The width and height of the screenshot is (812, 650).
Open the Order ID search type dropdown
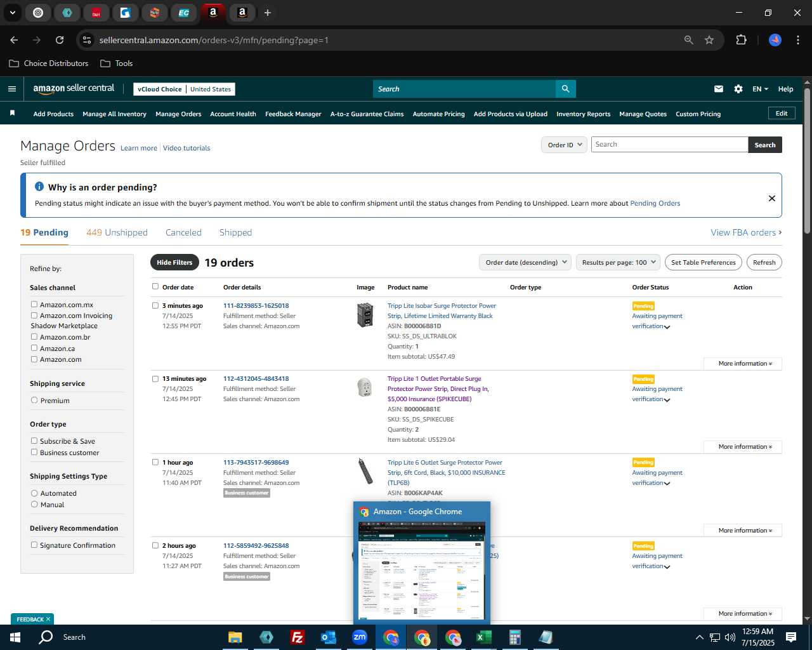click(x=563, y=145)
